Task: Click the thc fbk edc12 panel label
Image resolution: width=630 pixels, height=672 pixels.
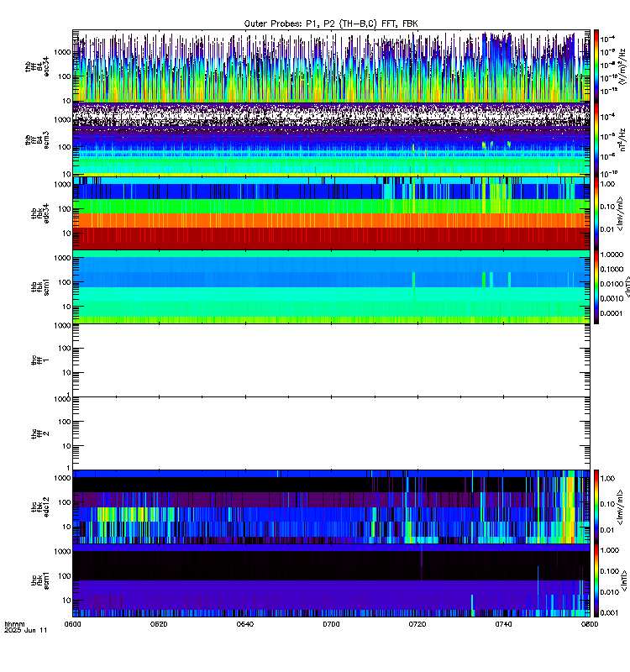Action: (39, 507)
